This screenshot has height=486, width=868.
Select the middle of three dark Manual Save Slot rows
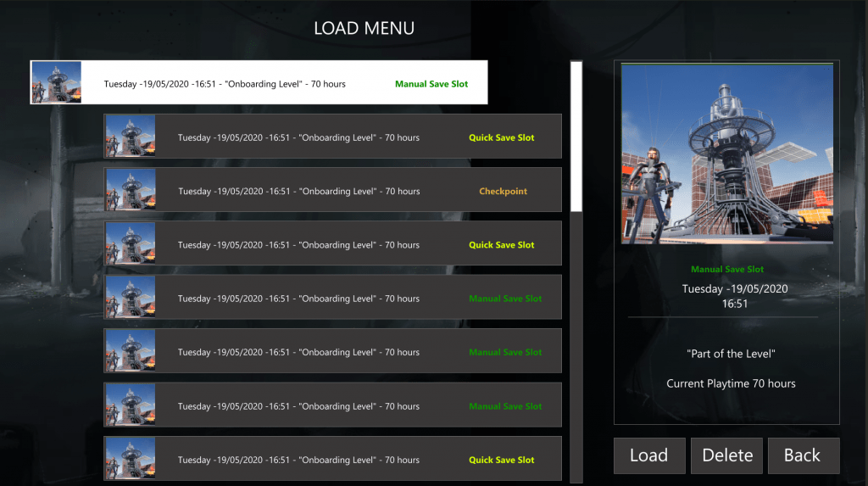[x=332, y=351]
